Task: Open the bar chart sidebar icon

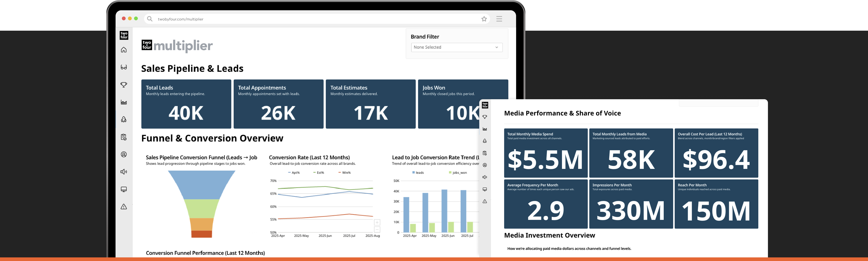Action: point(124,102)
